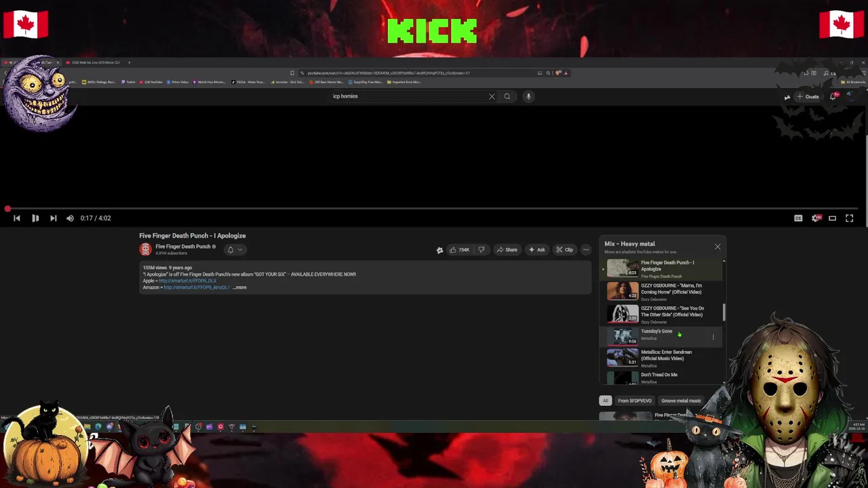
Task: Open the '200 Best Horror Mo...' bookmark
Action: 326,82
